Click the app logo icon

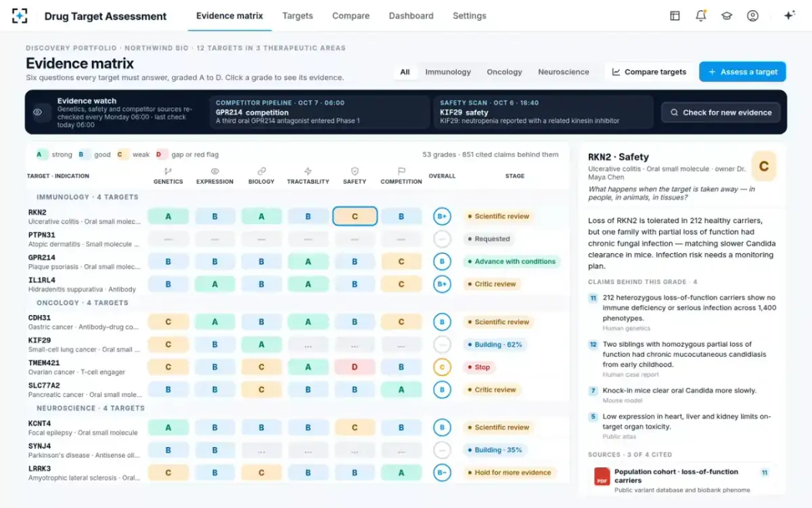point(20,16)
